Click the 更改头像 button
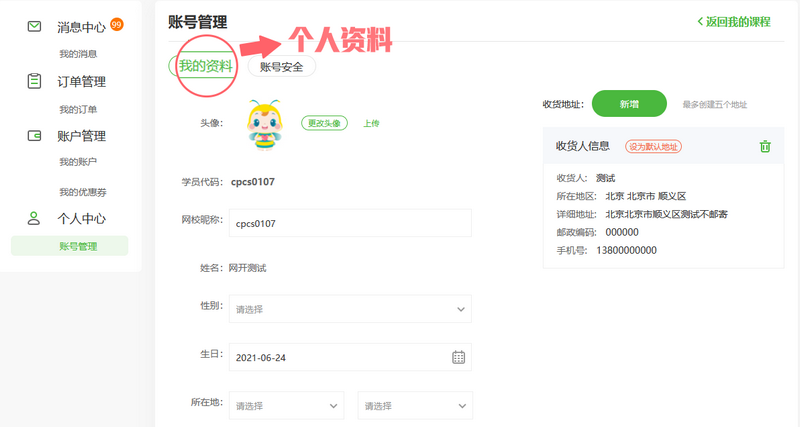The height and width of the screenshot is (427, 800). (324, 123)
